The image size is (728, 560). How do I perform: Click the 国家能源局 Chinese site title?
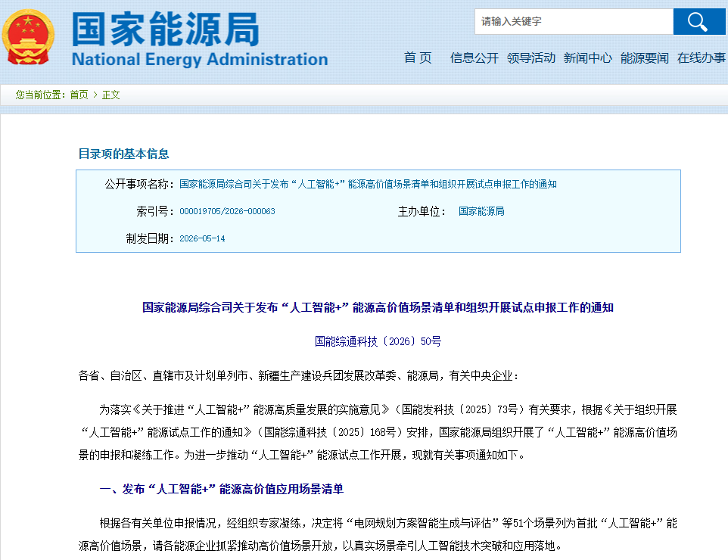(x=166, y=30)
